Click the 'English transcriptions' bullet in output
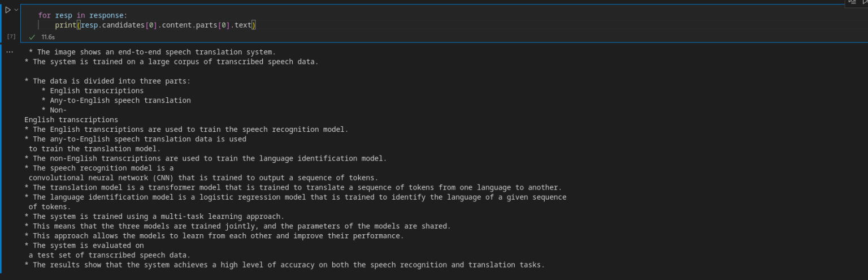Image resolution: width=868 pixels, height=280 pixels. pos(97,91)
